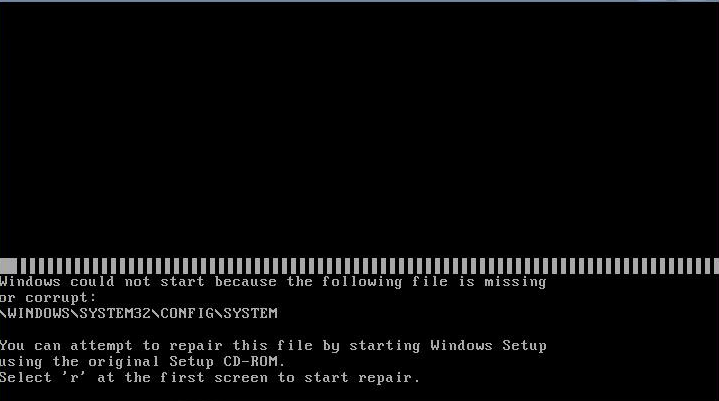Viewport: 719px width, 401px height.
Task: Click the word "original" before Setup CD-ROM
Action: (124, 362)
